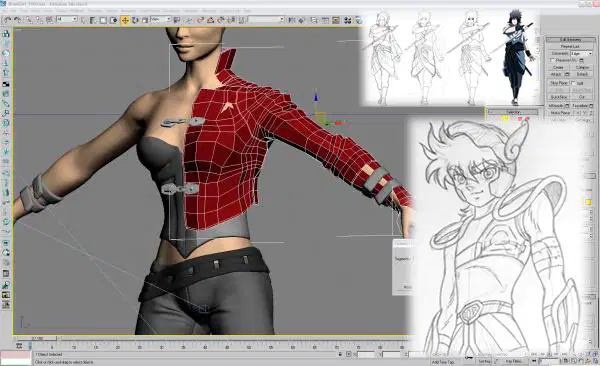Toggle the Percent Snap button

[221, 20]
